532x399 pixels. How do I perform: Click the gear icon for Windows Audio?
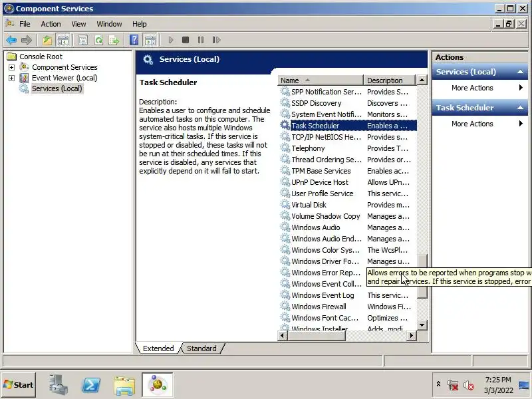[x=285, y=227]
